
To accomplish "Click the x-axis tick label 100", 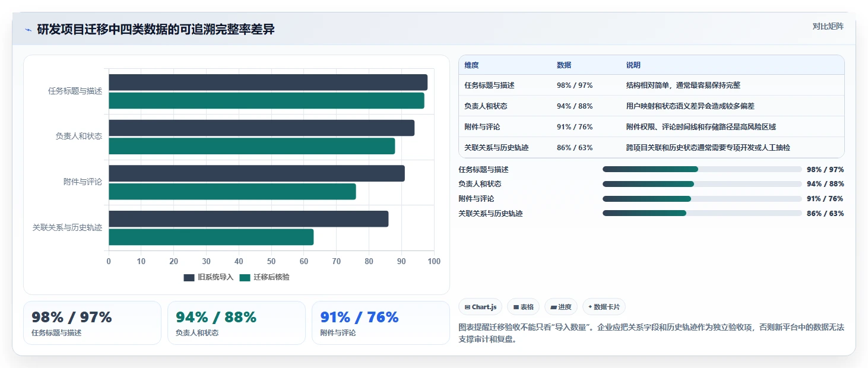I will pos(434,261).
